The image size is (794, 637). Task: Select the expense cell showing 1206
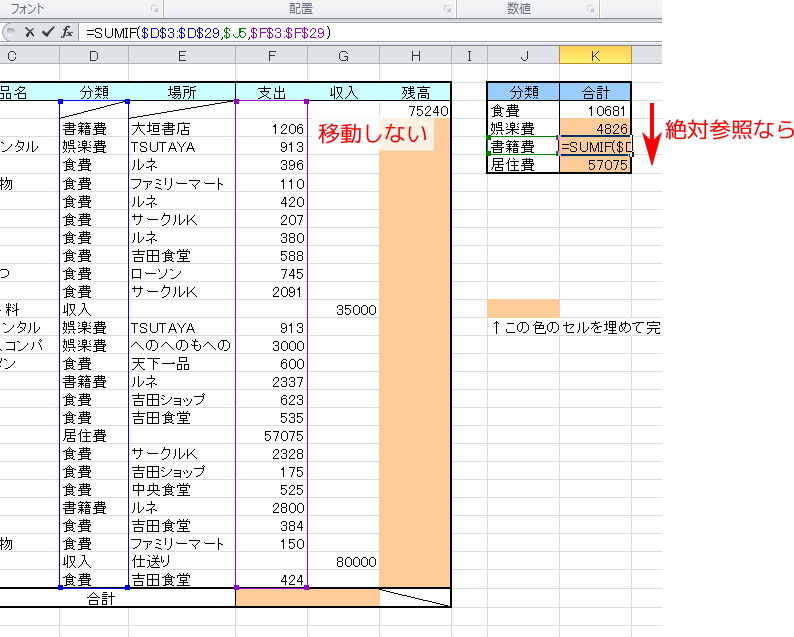coord(271,129)
